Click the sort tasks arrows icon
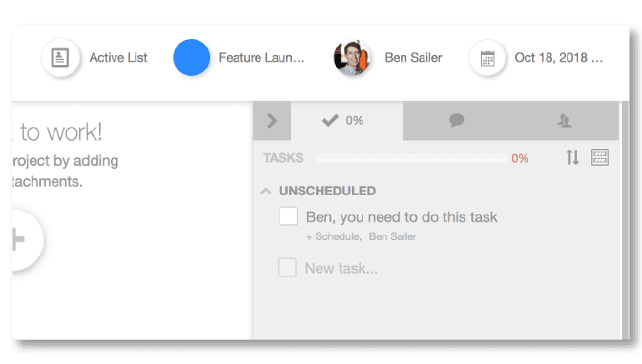Viewport: 642px width, 364px height. coord(573,157)
